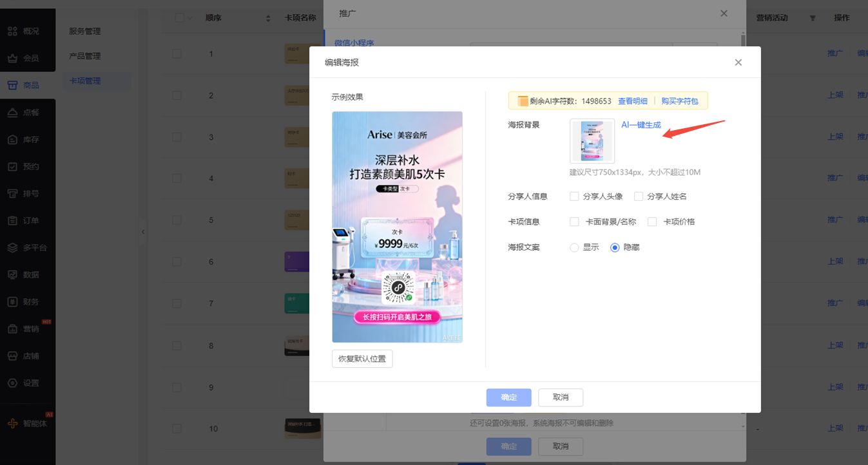Click the AI character count 1498653
Image resolution: width=868 pixels, height=465 pixels.
pos(596,101)
